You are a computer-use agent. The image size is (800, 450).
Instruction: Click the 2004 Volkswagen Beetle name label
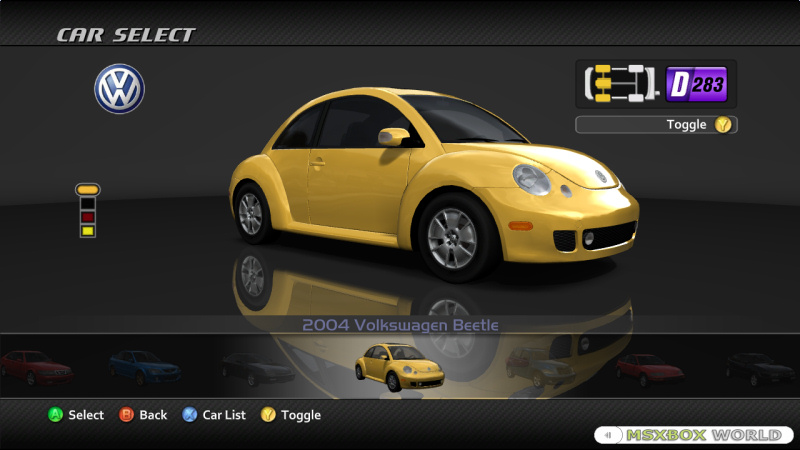click(x=400, y=325)
